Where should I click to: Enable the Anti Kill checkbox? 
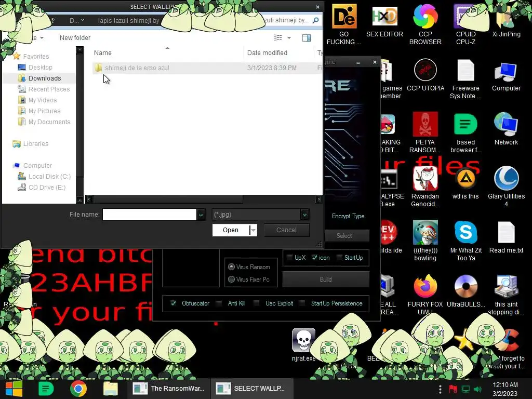(x=219, y=303)
